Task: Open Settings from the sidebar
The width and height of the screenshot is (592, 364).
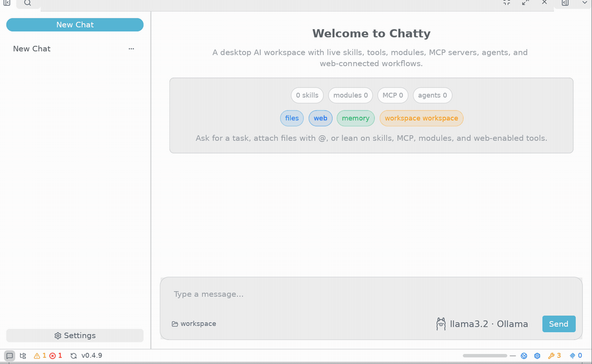Action: [75, 335]
